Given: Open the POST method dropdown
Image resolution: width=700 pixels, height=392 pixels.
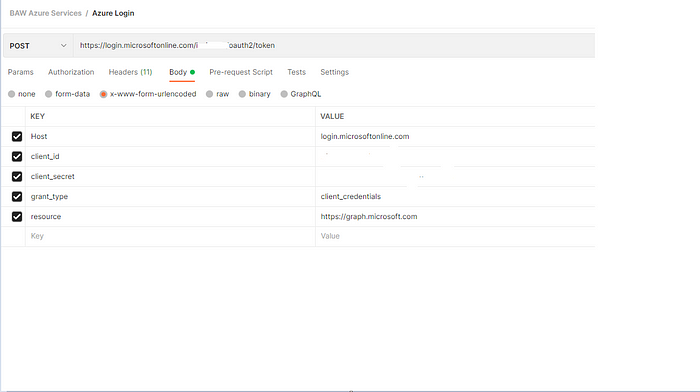Looking at the screenshot, I should (x=38, y=46).
